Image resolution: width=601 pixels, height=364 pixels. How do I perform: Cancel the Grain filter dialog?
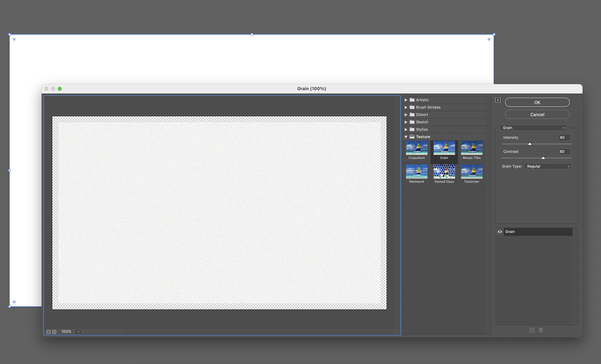tap(537, 114)
